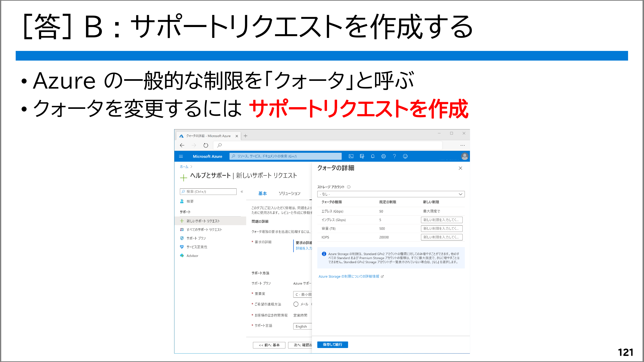Click the account avatar in Azure header
Screen dimensions: 644x362
point(465,156)
